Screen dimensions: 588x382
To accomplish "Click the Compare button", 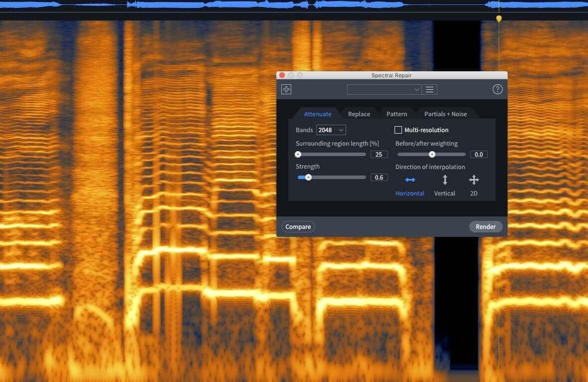I will 298,226.
